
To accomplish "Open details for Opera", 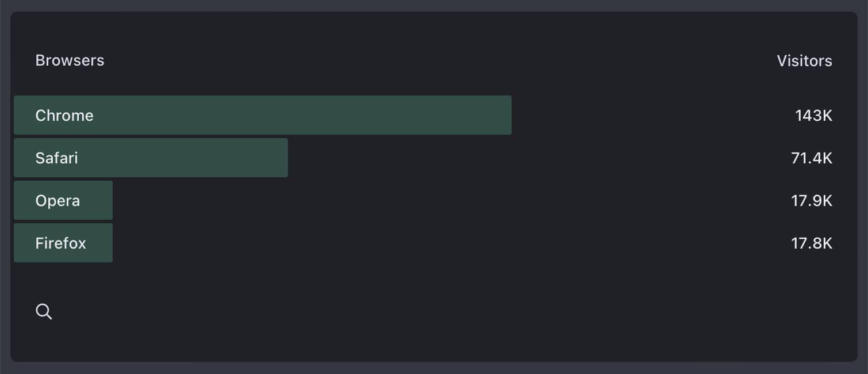I will [x=57, y=200].
